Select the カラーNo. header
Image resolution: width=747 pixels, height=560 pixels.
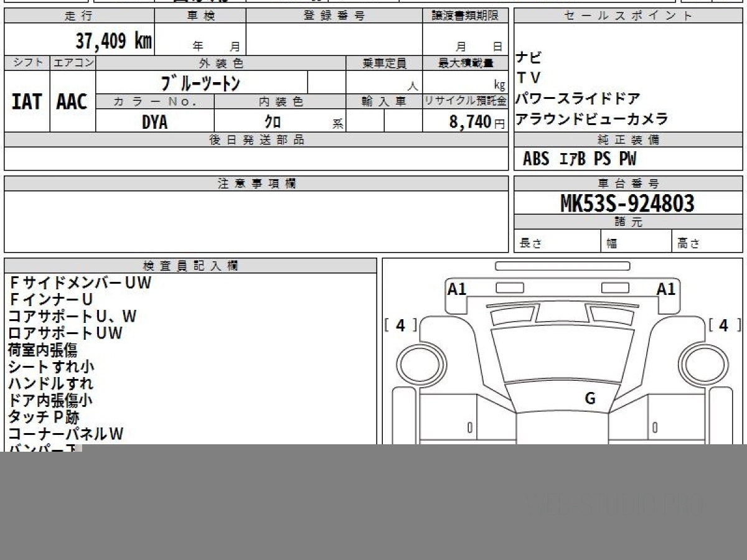click(x=155, y=101)
